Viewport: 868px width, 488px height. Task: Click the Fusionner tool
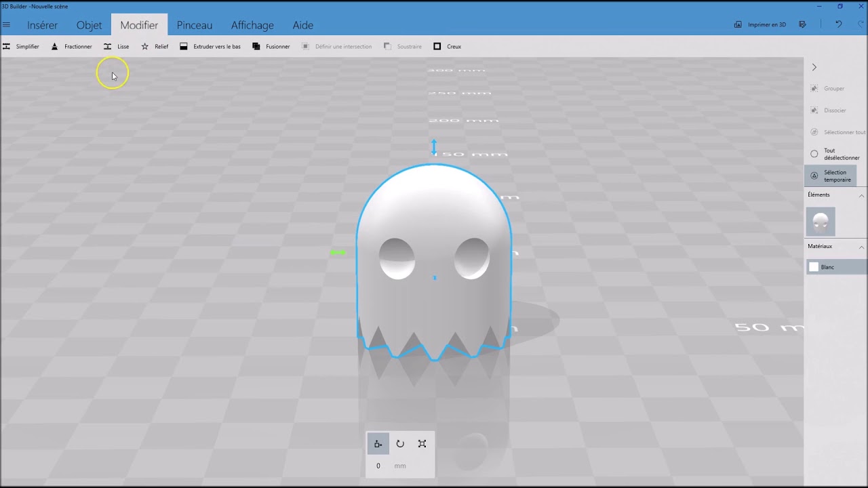click(271, 47)
